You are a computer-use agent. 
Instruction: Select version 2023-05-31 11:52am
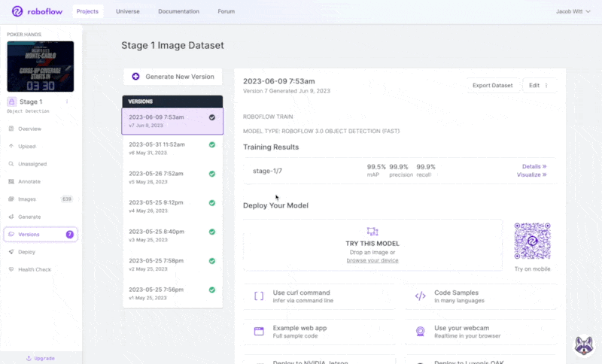point(172,148)
